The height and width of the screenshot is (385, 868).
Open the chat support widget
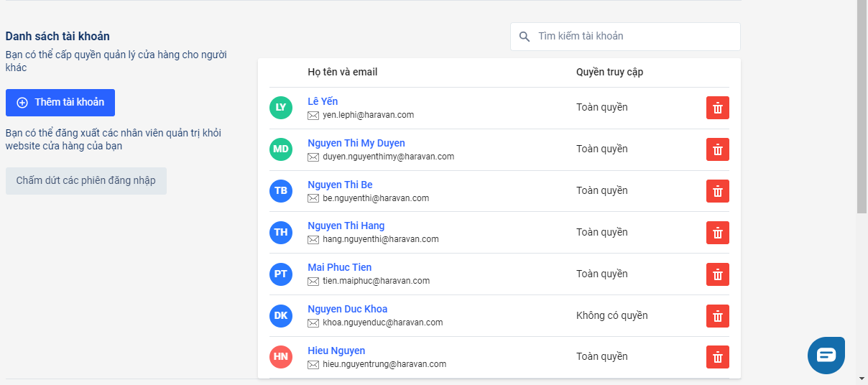826,355
